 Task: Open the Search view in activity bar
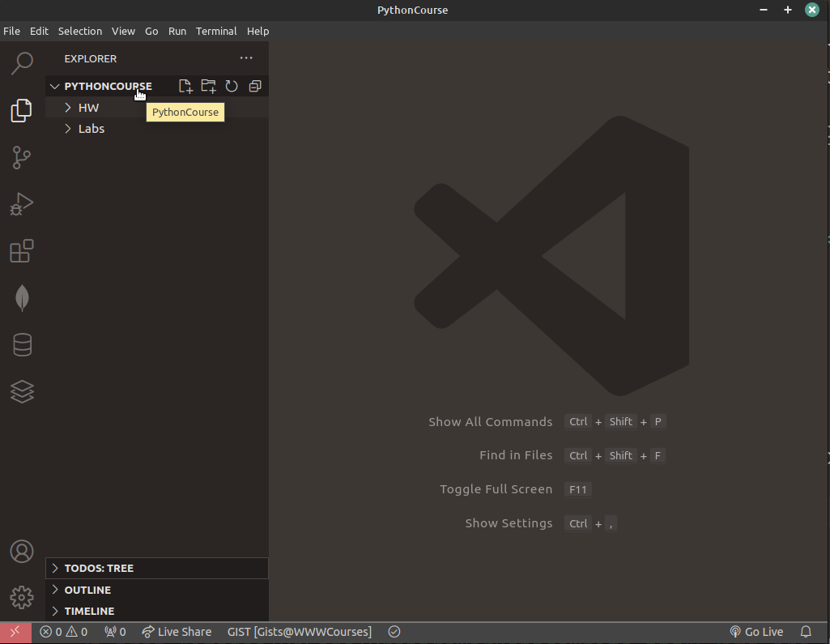point(22,63)
